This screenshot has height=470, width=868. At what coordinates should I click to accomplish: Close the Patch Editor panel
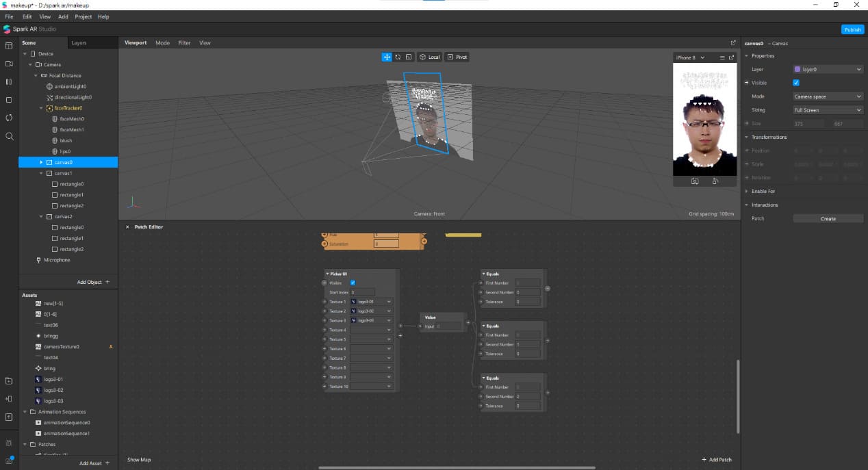[x=127, y=226]
